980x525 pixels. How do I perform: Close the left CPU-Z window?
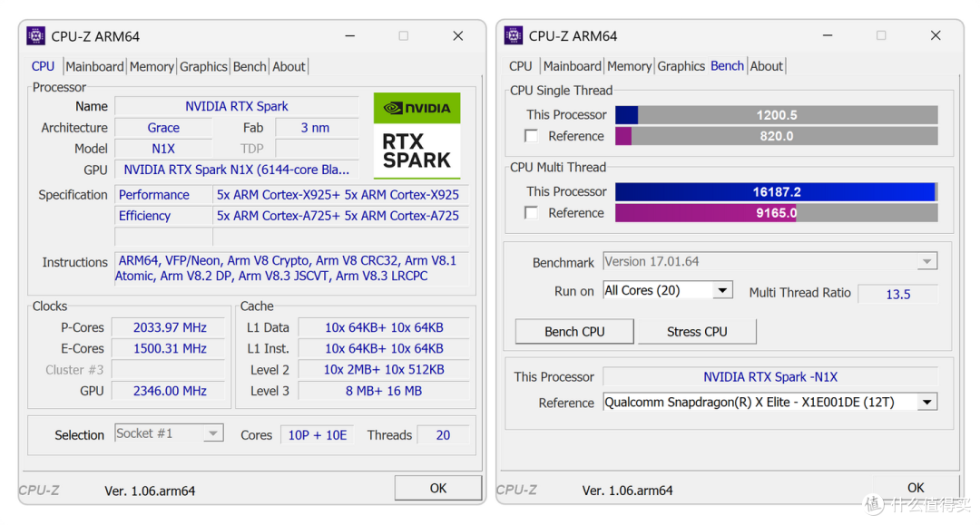click(x=458, y=36)
